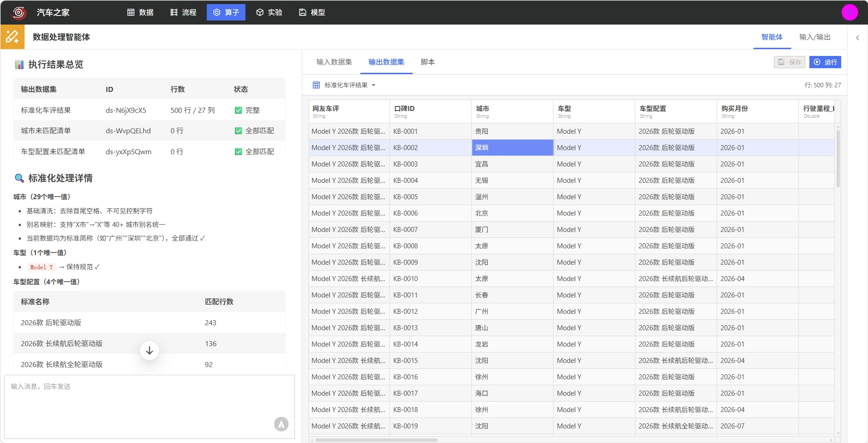
Task: Select the 龙岩 city cell
Action: click(513, 344)
